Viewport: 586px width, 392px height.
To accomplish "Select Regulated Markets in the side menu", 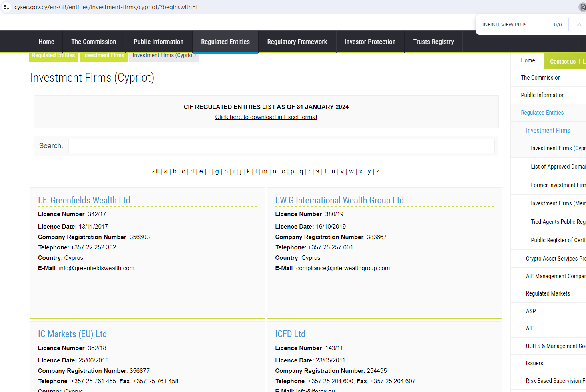I will coord(548,293).
